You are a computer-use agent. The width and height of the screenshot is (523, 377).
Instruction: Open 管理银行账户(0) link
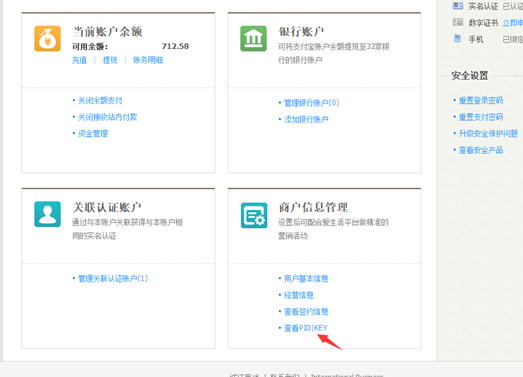312,103
